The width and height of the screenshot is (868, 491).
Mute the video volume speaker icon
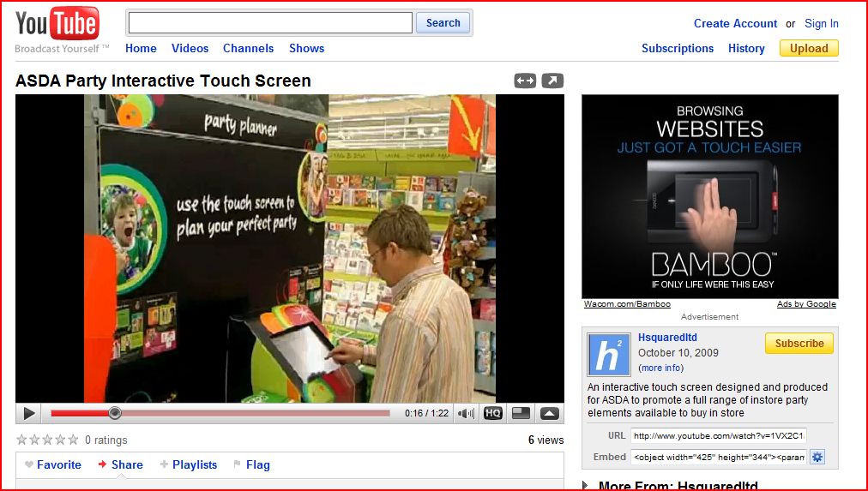coord(466,413)
